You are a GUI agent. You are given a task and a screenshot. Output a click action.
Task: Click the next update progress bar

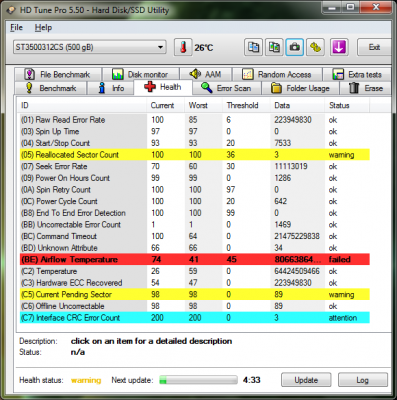point(198,380)
